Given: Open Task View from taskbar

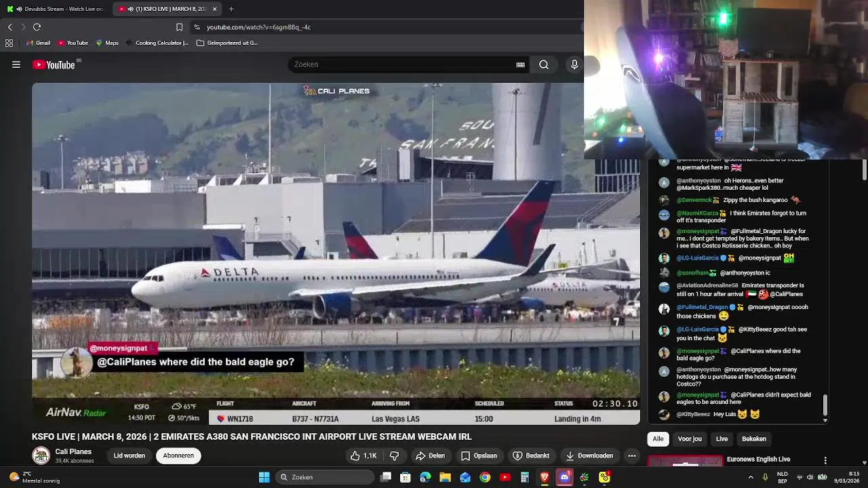Looking at the screenshot, I should pyautogui.click(x=386, y=477).
